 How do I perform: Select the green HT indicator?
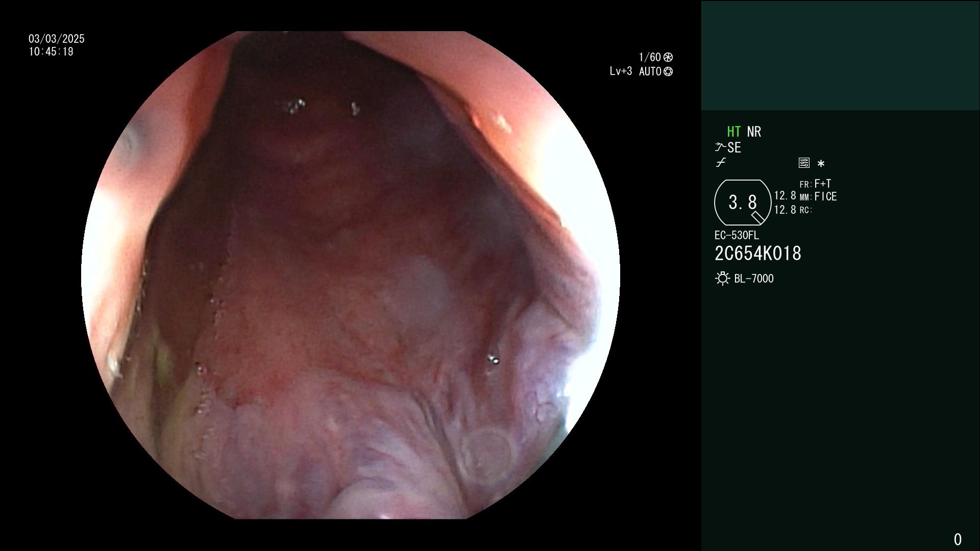tap(734, 132)
